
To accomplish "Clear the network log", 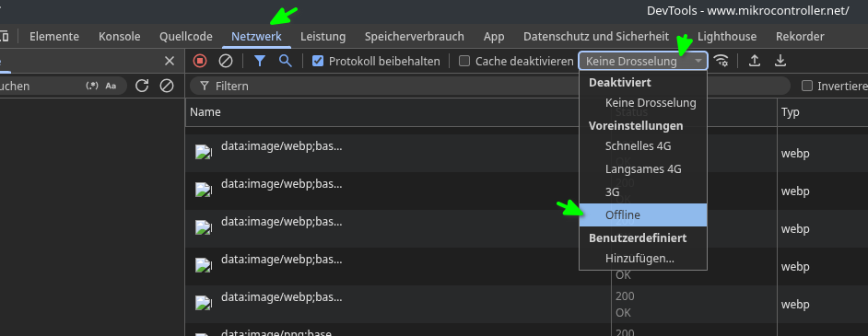I will pos(226,61).
